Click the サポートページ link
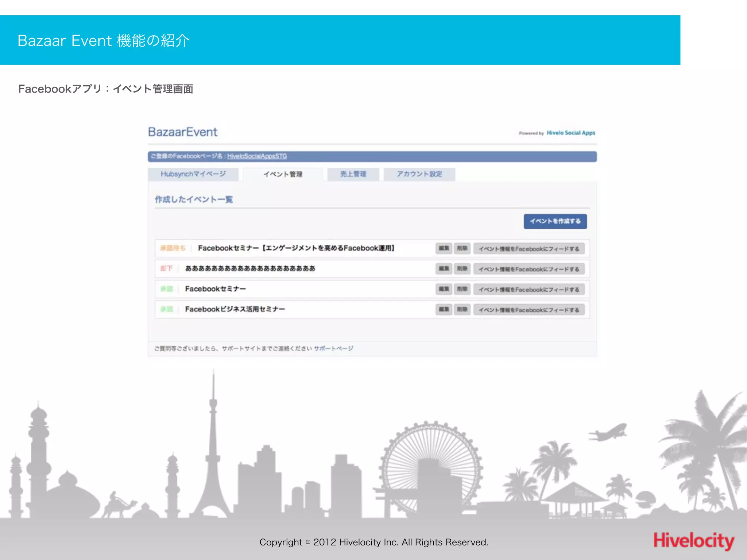Screen dimensions: 747x560 tap(333, 348)
